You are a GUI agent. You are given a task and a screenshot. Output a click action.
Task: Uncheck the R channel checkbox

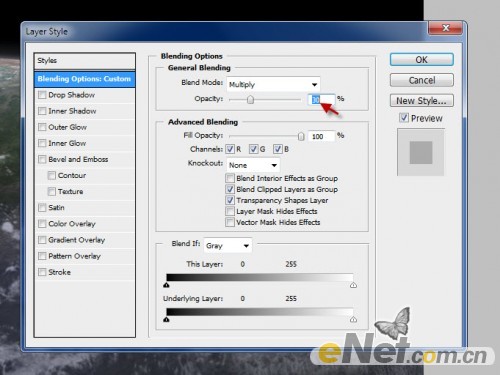tap(230, 149)
